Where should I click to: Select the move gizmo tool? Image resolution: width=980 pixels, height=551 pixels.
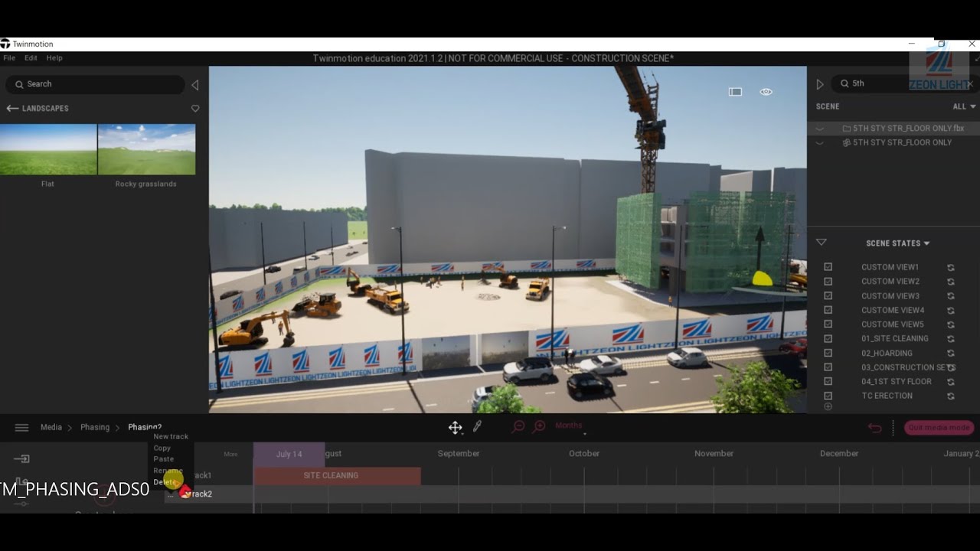pos(455,427)
